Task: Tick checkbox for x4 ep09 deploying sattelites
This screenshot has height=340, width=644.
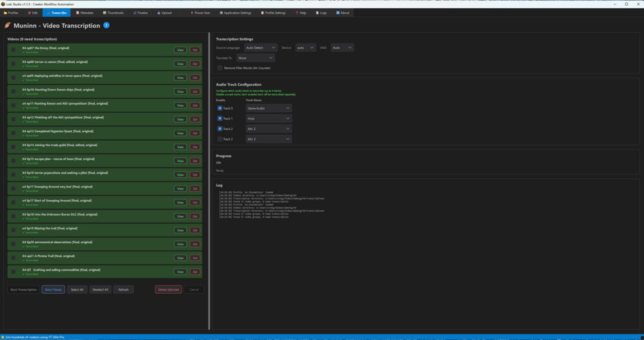Action: coord(13,78)
